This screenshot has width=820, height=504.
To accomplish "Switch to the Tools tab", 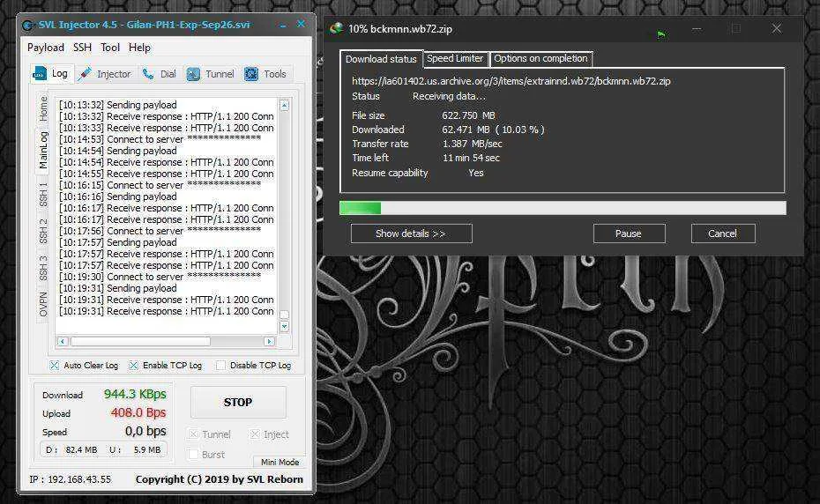I will pyautogui.click(x=265, y=74).
